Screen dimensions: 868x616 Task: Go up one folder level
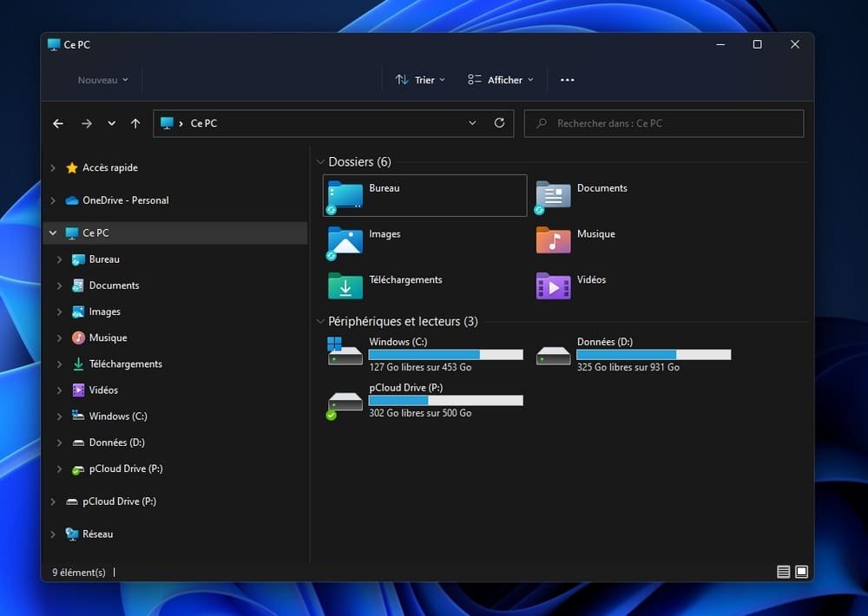(135, 123)
